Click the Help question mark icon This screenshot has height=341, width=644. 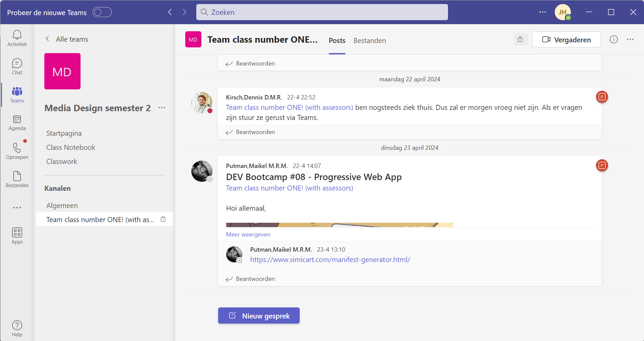coord(17,329)
